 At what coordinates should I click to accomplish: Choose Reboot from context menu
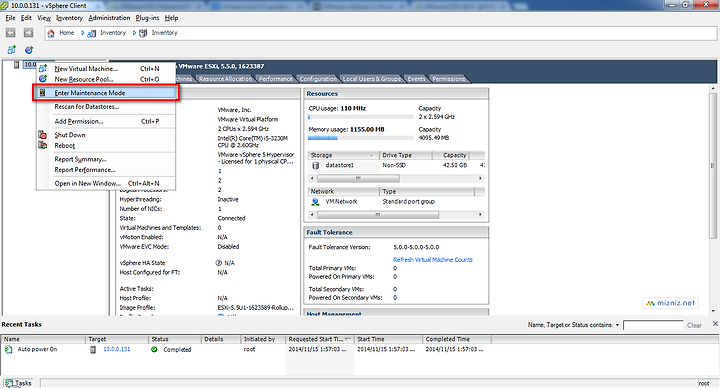coord(106,145)
